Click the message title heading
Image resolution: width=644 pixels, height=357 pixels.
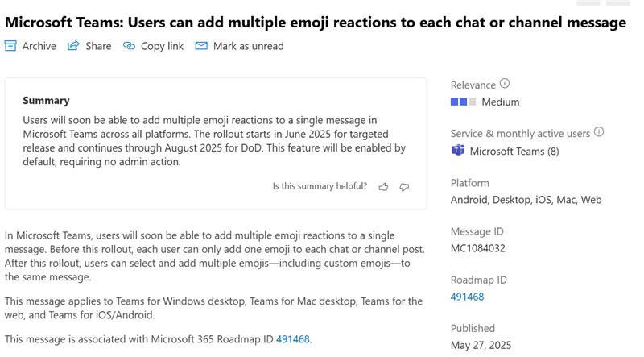point(316,23)
